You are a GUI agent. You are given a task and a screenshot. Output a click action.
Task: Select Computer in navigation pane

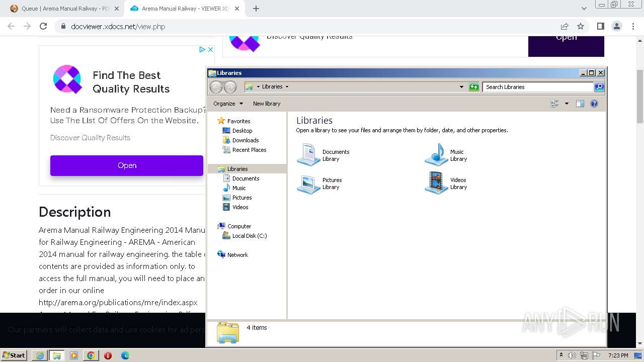click(239, 226)
